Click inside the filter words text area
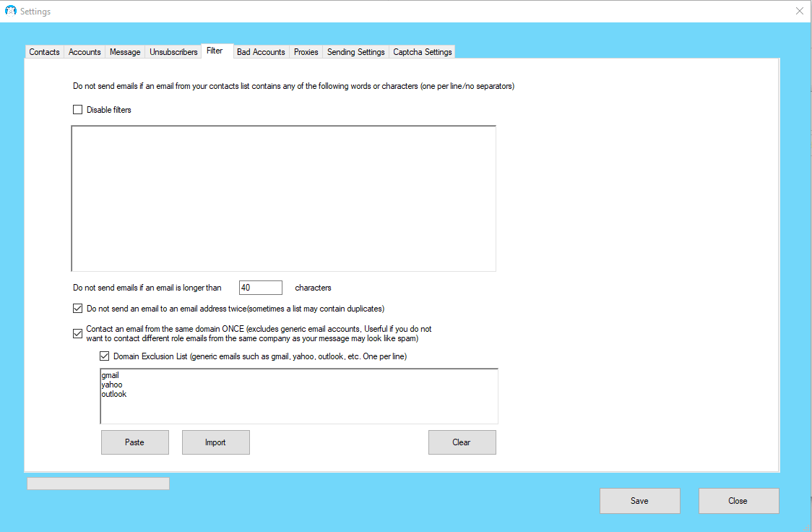Image resolution: width=812 pixels, height=532 pixels. click(x=283, y=199)
